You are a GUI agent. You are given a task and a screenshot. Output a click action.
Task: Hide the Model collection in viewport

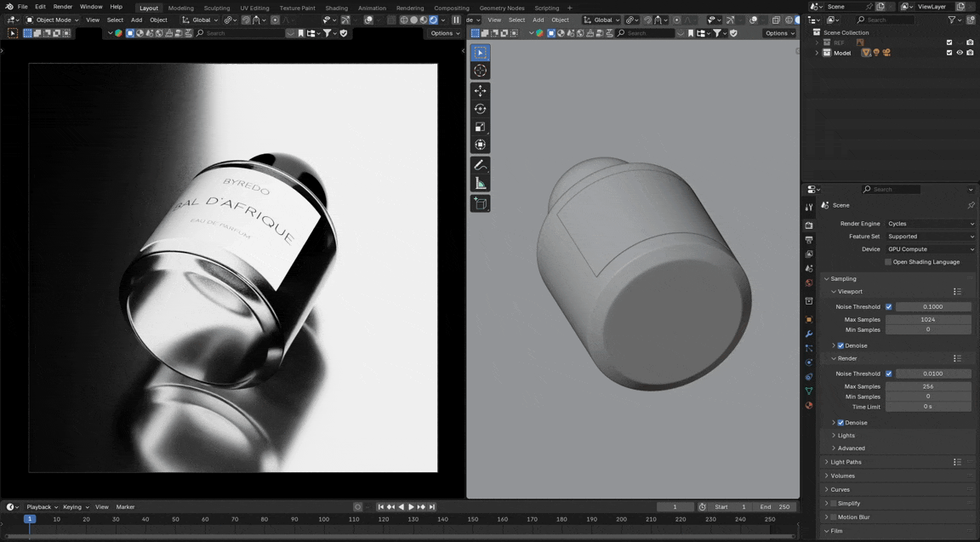[960, 53]
